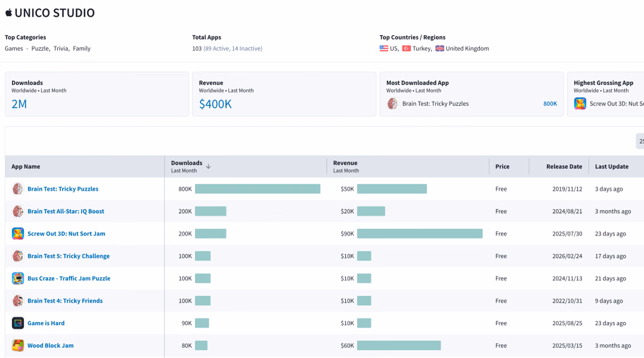The image size is (644, 358).
Task: Click the Turkey flag icon
Action: coord(407,48)
